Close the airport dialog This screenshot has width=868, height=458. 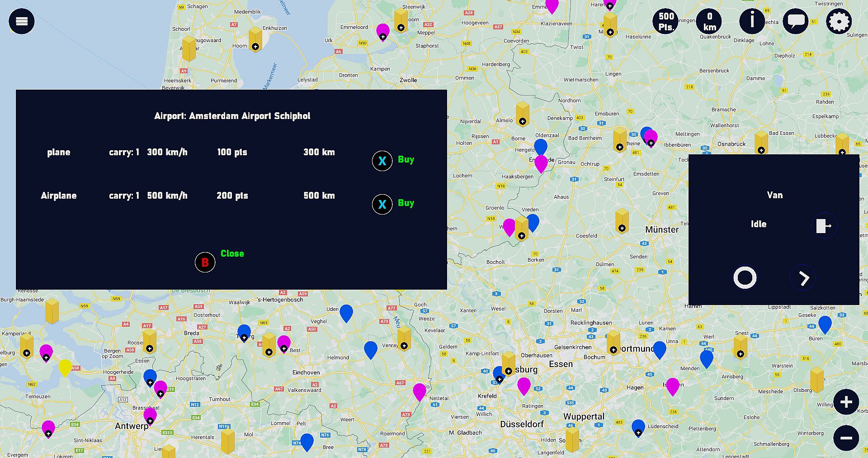click(205, 262)
